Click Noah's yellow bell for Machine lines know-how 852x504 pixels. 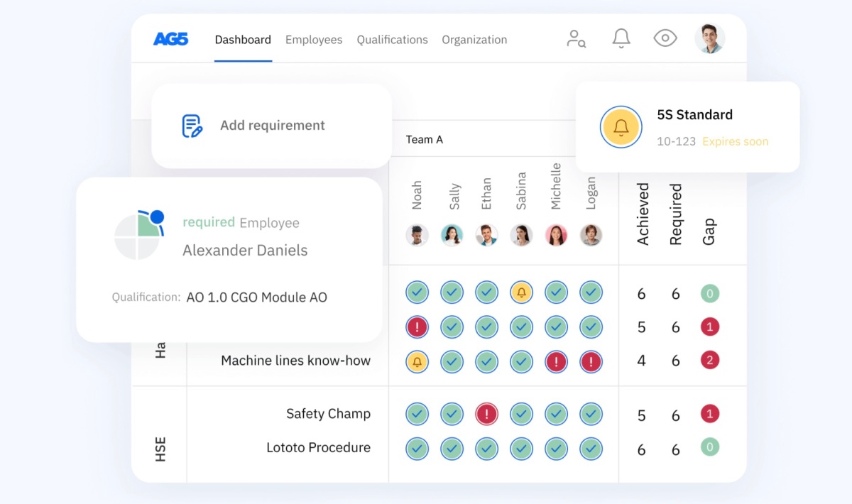coord(417,361)
